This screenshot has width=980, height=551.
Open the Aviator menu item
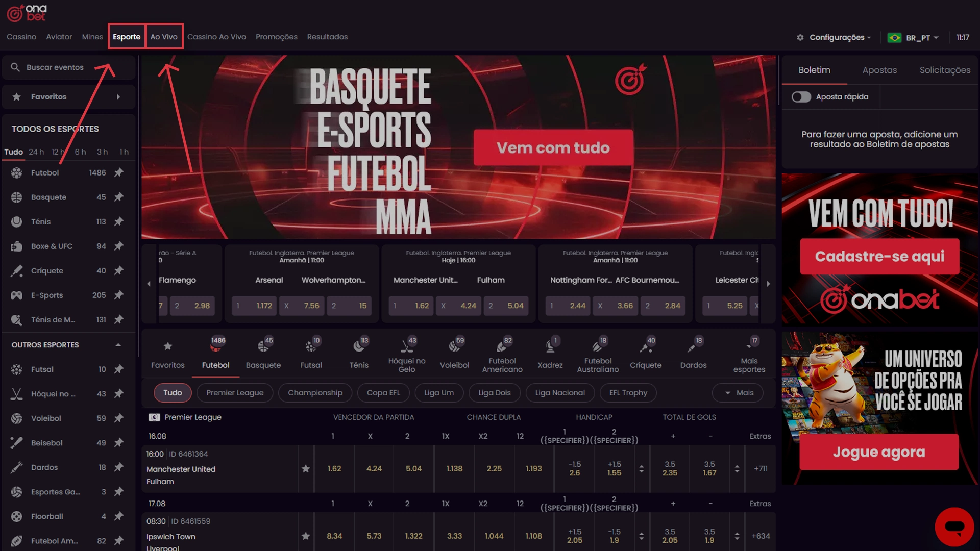coord(59,37)
